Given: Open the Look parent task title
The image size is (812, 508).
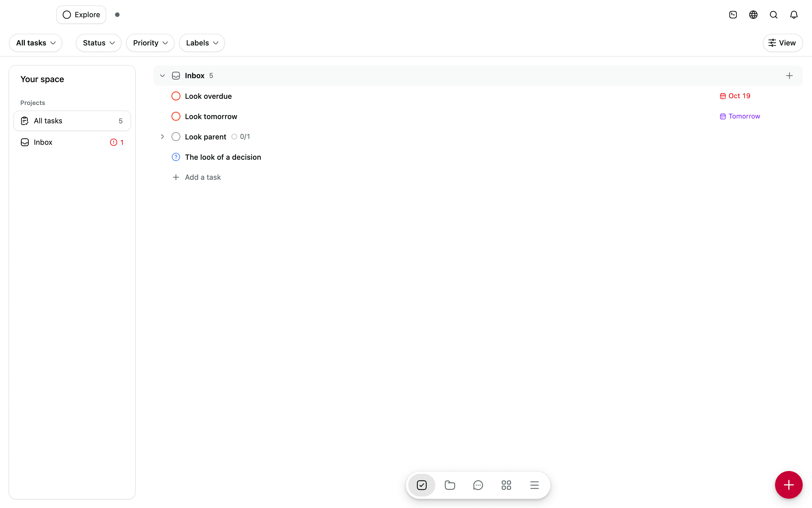Looking at the screenshot, I should (x=205, y=137).
